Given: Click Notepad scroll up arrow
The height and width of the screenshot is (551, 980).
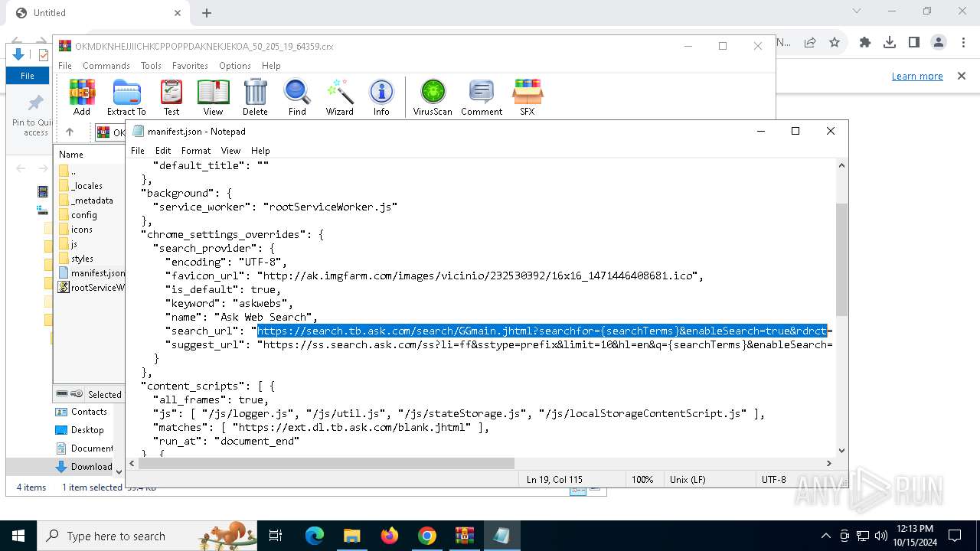Looking at the screenshot, I should 841,165.
